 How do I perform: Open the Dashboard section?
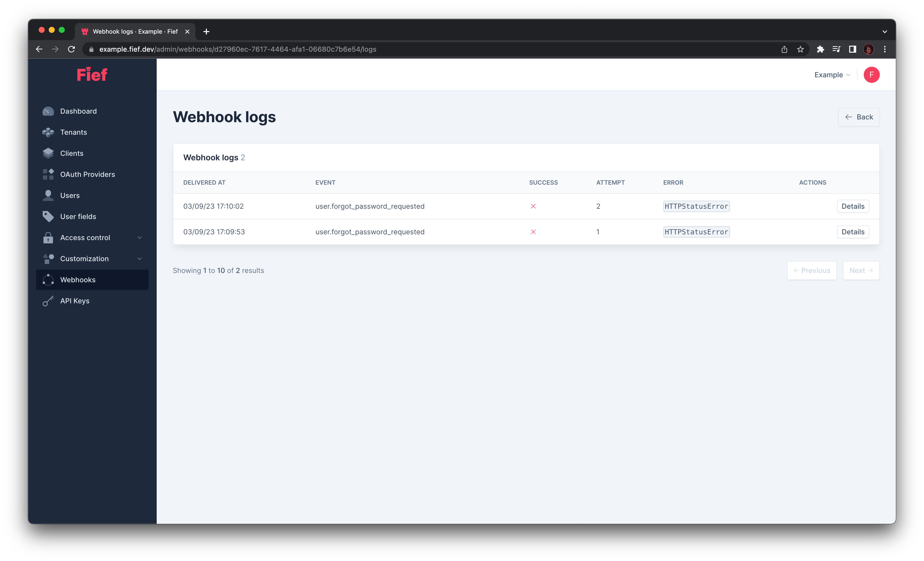click(x=78, y=111)
